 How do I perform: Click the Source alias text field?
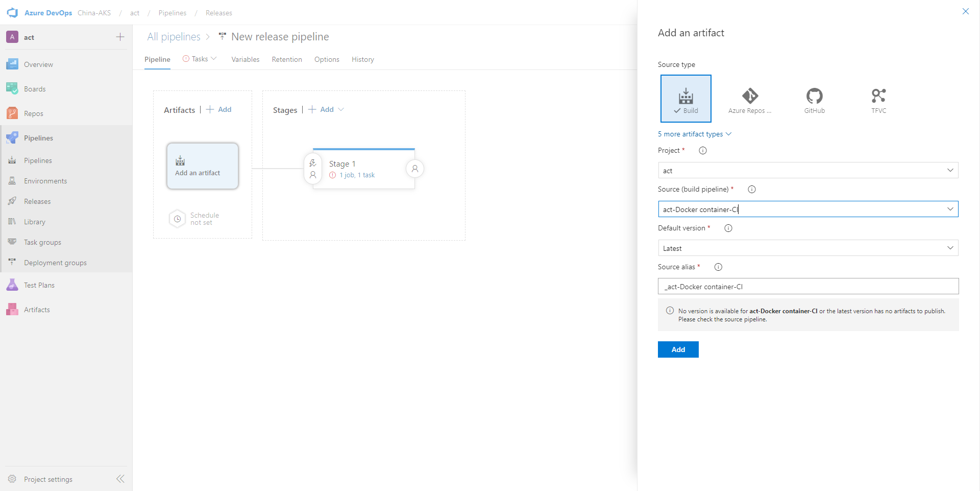[x=807, y=286]
